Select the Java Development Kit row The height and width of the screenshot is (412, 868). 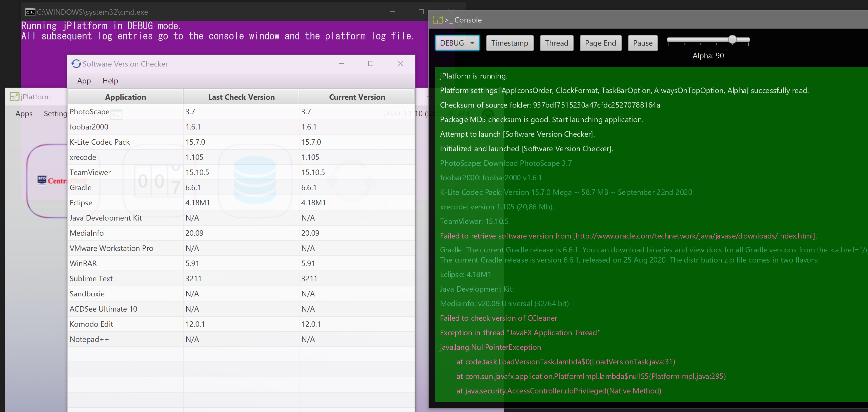pyautogui.click(x=241, y=218)
